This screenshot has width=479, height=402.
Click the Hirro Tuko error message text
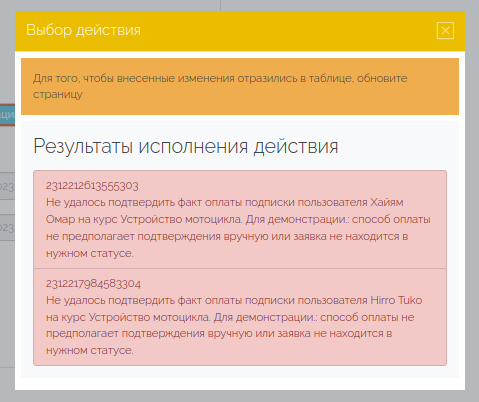[234, 325]
